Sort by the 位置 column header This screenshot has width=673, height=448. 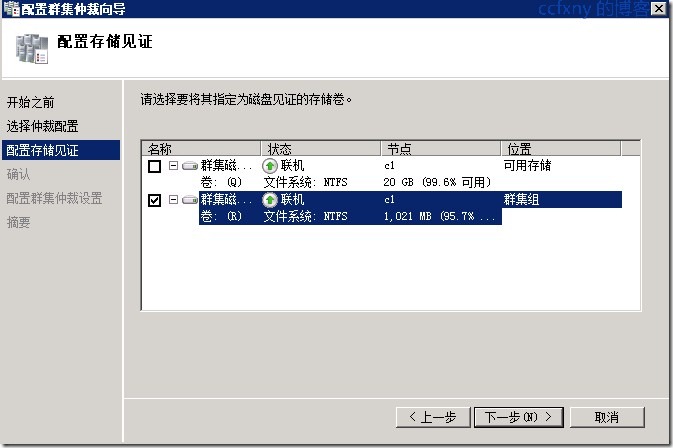coord(561,148)
